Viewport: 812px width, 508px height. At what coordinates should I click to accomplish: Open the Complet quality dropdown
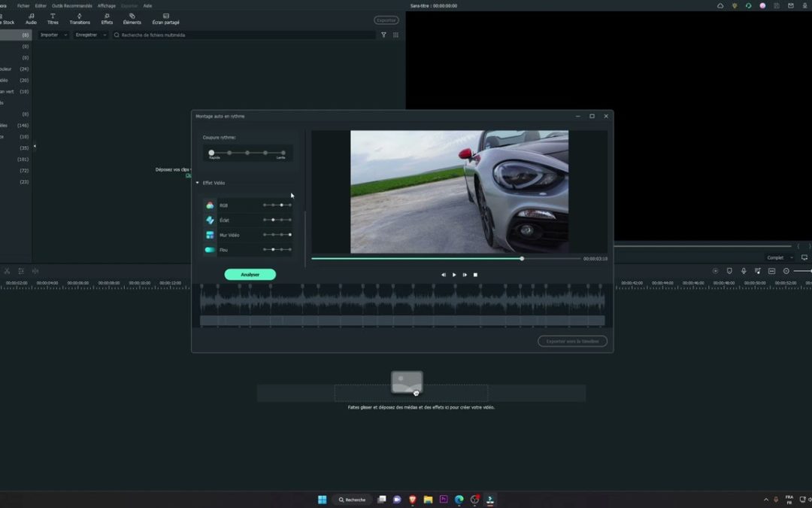point(780,257)
